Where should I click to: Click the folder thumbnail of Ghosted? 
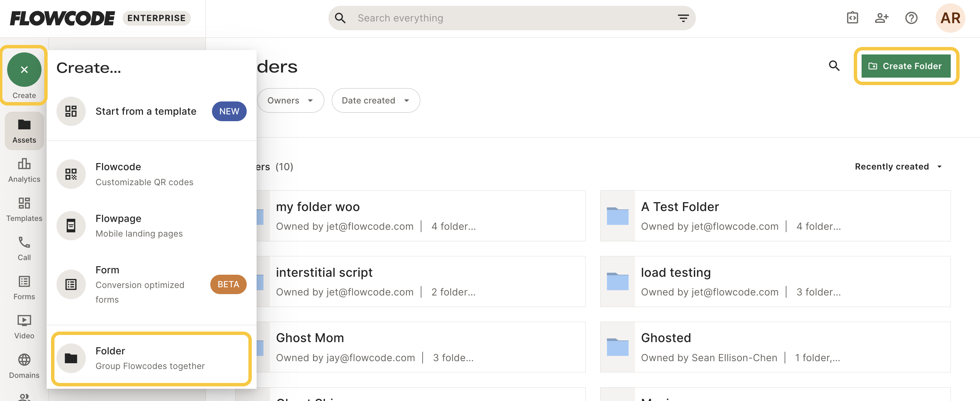pos(618,347)
